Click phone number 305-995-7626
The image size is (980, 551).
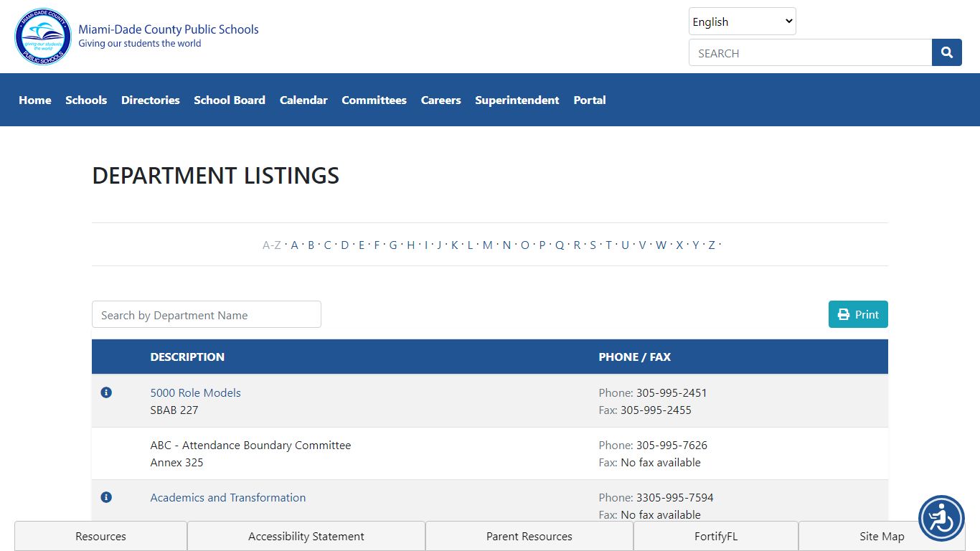672,445
